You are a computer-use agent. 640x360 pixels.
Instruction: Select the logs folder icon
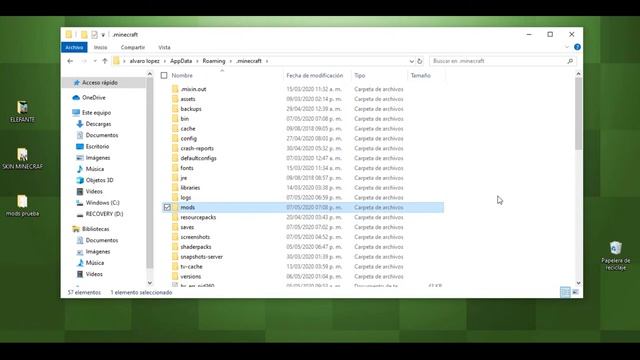click(x=175, y=198)
